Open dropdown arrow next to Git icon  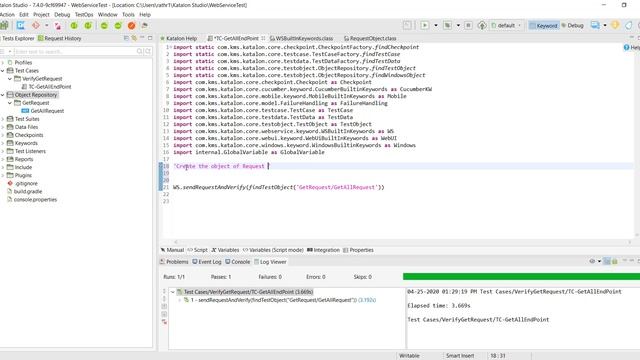pos(47,25)
